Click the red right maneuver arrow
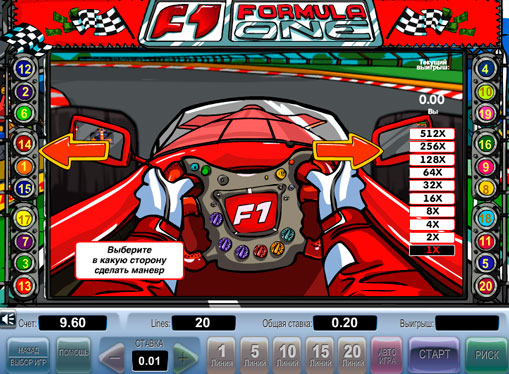509x374 pixels. tap(348, 151)
